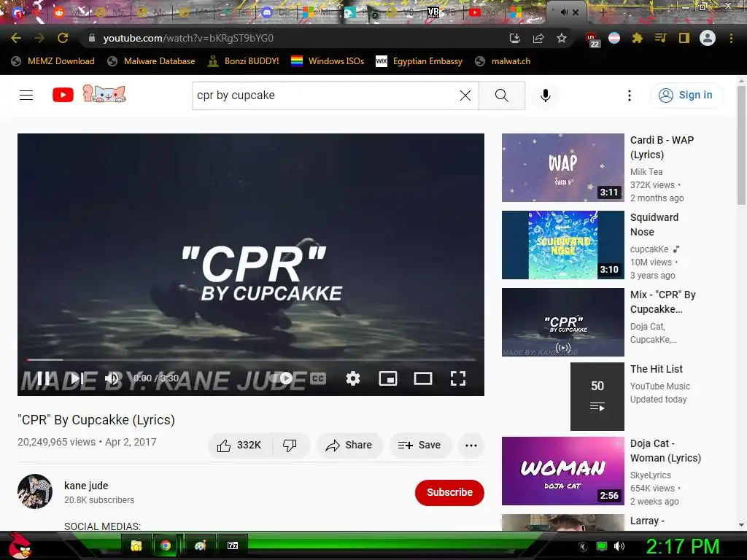This screenshot has height=560, width=747.
Task: Open the Squidward Nose video title
Action: tap(654, 225)
